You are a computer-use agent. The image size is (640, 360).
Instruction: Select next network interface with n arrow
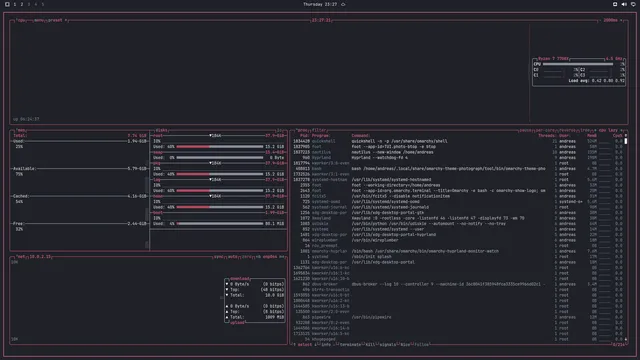tap(281, 257)
